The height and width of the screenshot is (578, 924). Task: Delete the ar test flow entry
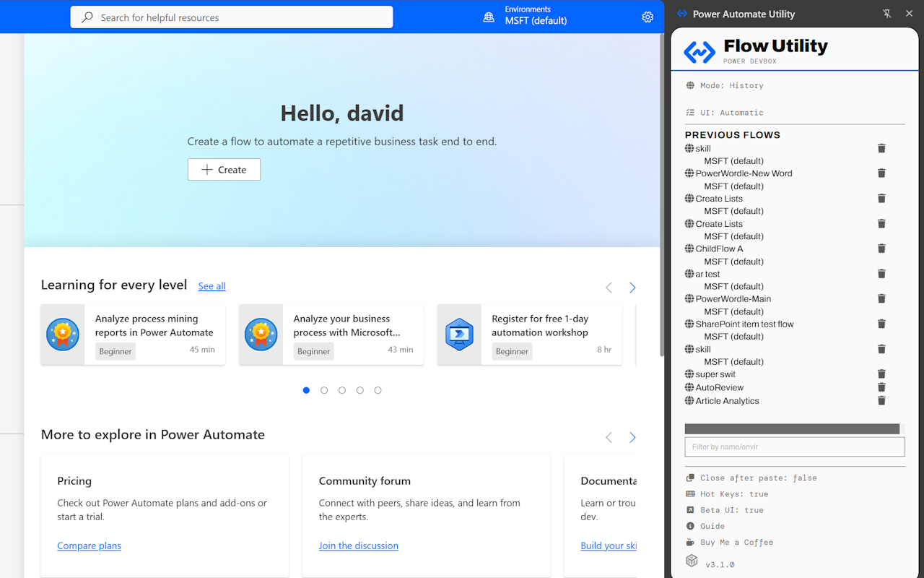tap(881, 274)
